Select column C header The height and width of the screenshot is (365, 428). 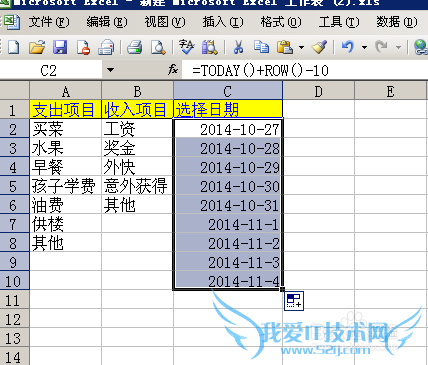coord(228,91)
